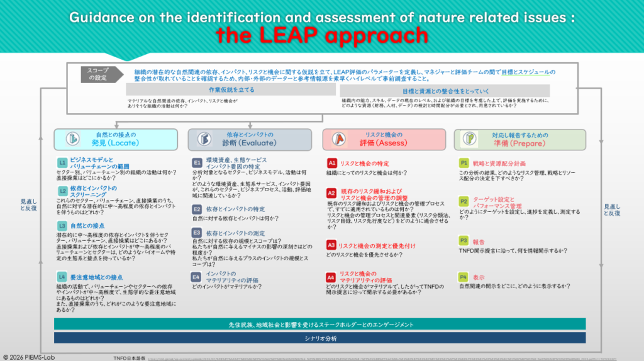The height and width of the screenshot is (361, 644).
Task: Click the green P4 badge icon
Action: (464, 277)
